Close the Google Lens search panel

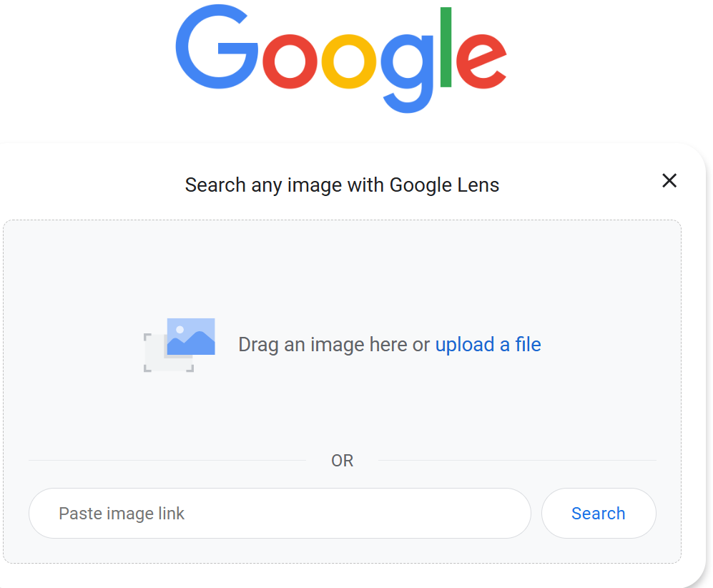(x=669, y=181)
